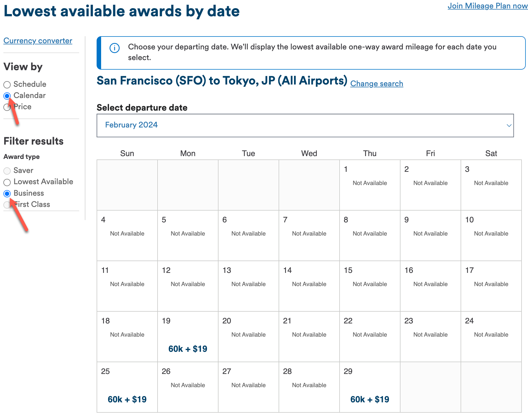Select Lowest Available award type

(7, 182)
